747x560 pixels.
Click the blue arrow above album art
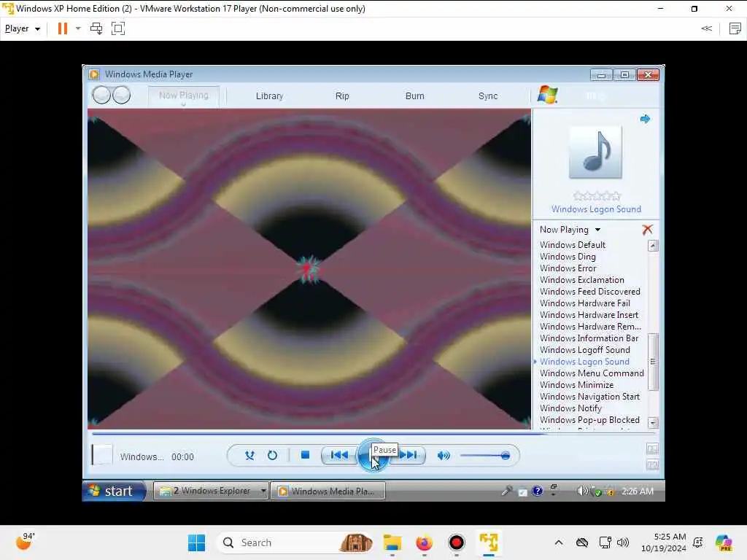pos(645,119)
